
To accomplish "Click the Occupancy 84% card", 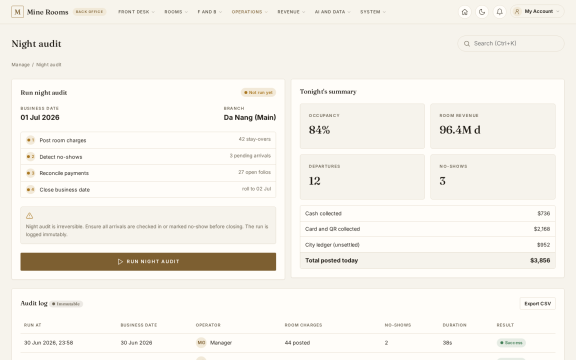I will [x=362, y=126].
